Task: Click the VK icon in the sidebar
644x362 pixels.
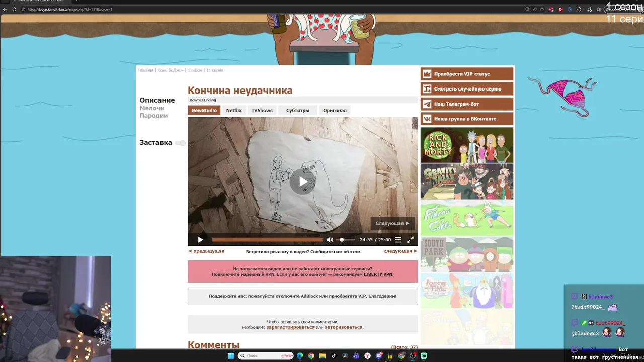Action: (427, 119)
